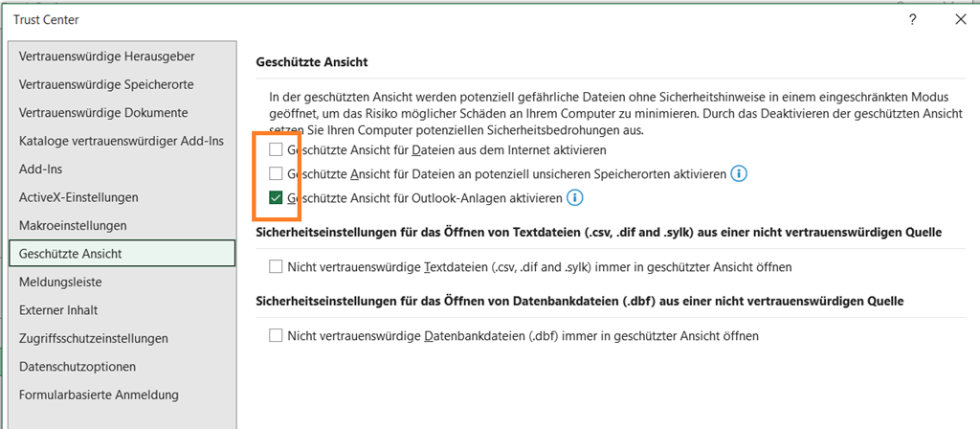
Task: Click info icon beside unsicheren Speicherorten option
Action: pos(739,174)
